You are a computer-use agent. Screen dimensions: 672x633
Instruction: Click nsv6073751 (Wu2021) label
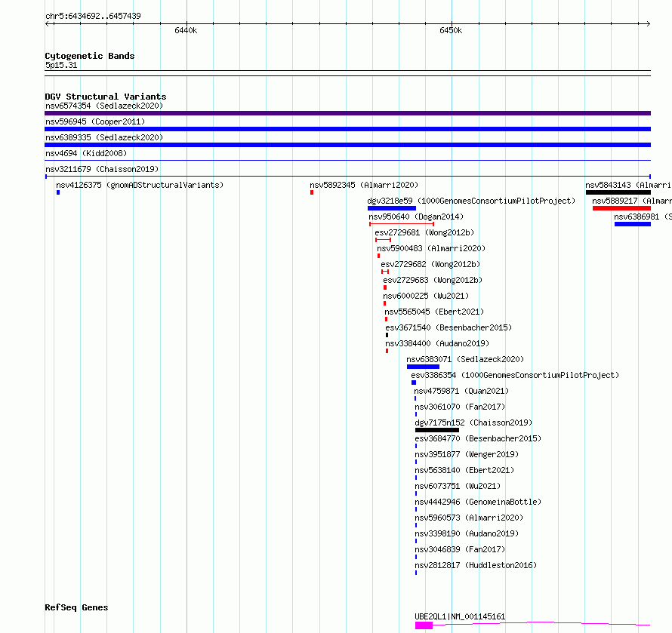[x=458, y=486]
